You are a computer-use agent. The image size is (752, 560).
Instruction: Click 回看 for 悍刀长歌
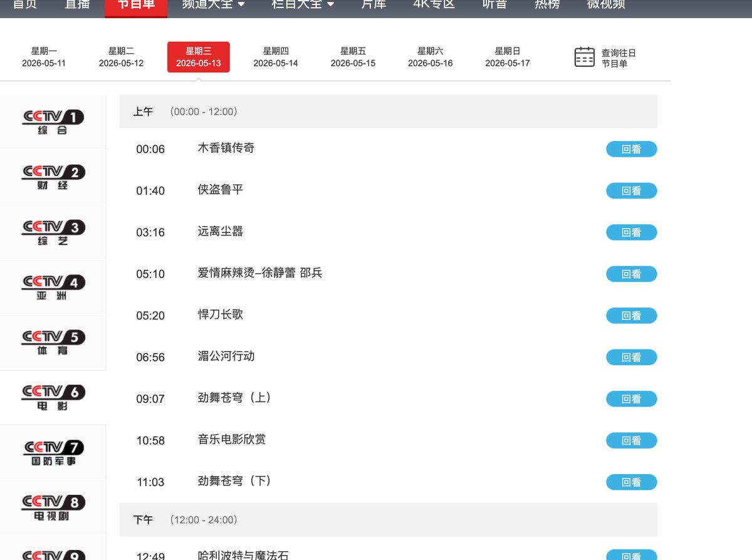click(x=631, y=316)
